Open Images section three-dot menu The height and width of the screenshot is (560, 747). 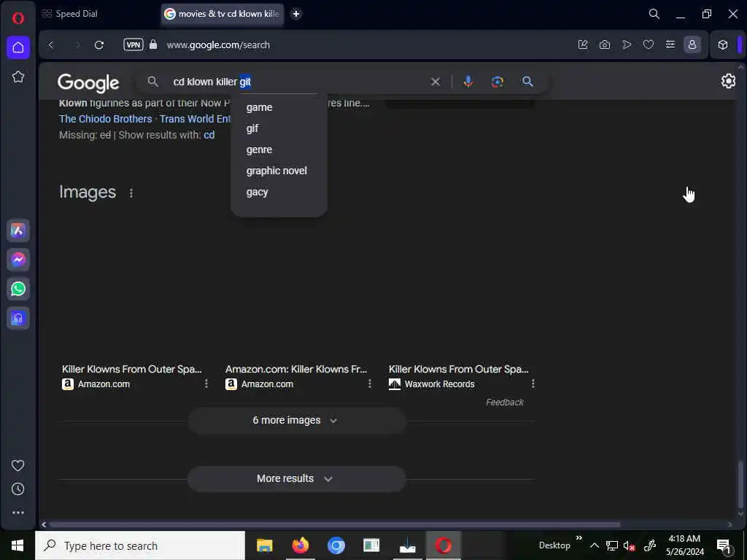[x=131, y=192]
